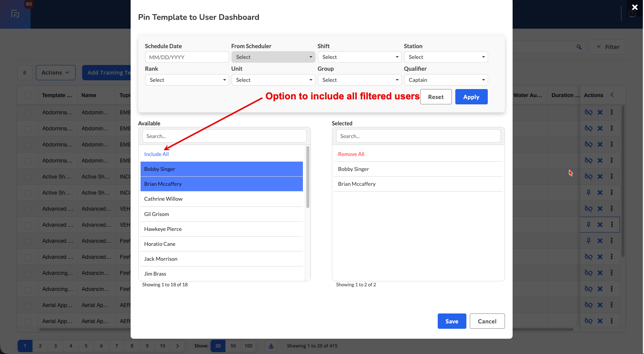Go to page 2 of the table
This screenshot has width=644, height=354.
coord(40,346)
